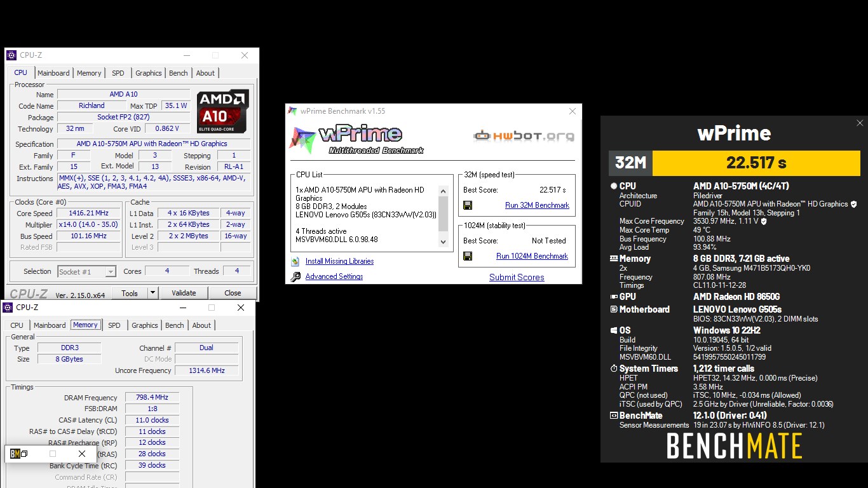The image size is (868, 488).
Task: Click Install Missing Libraries link
Action: click(339, 261)
